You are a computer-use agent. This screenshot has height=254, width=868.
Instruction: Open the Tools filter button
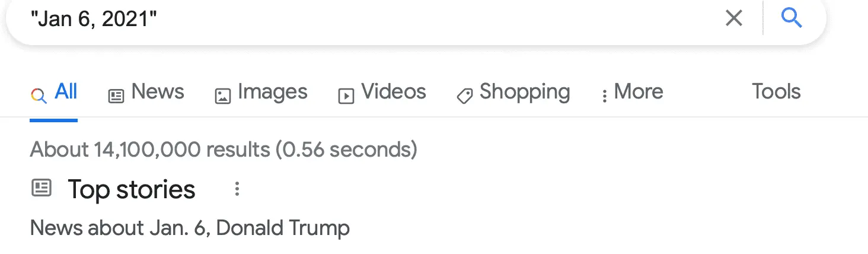(776, 92)
